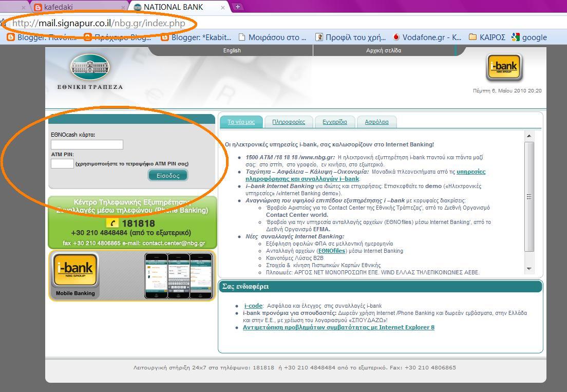
Task: Click the footer support phone text
Action: pyautogui.click(x=294, y=367)
